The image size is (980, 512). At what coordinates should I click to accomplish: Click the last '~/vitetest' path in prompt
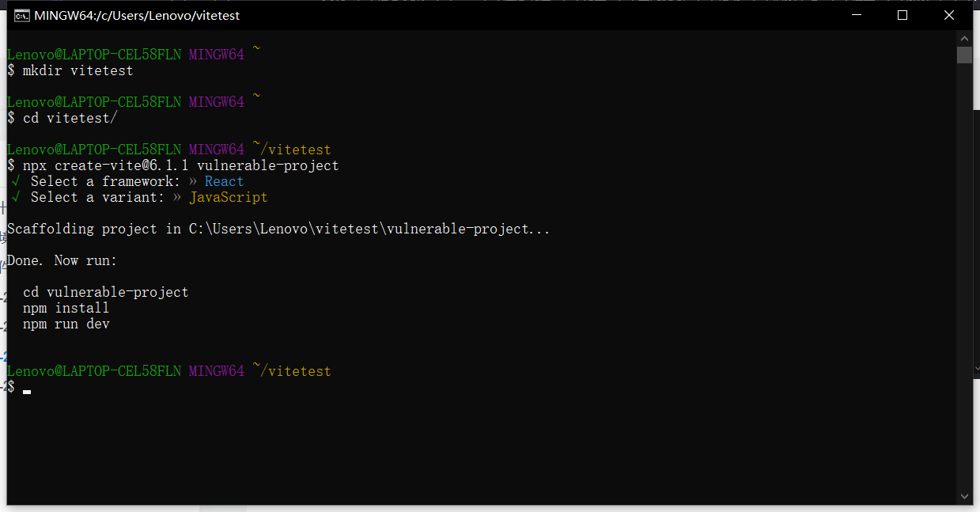(292, 371)
